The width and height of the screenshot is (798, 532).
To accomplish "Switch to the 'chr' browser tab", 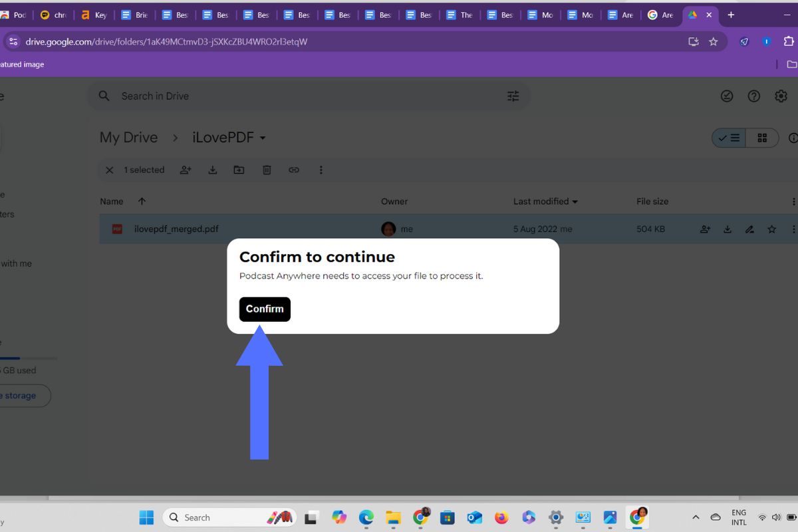I will (53, 15).
